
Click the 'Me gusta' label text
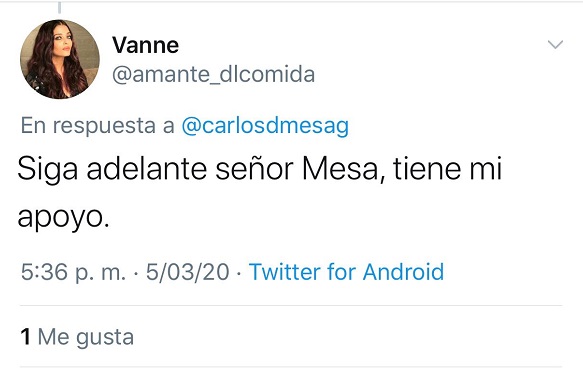point(86,337)
